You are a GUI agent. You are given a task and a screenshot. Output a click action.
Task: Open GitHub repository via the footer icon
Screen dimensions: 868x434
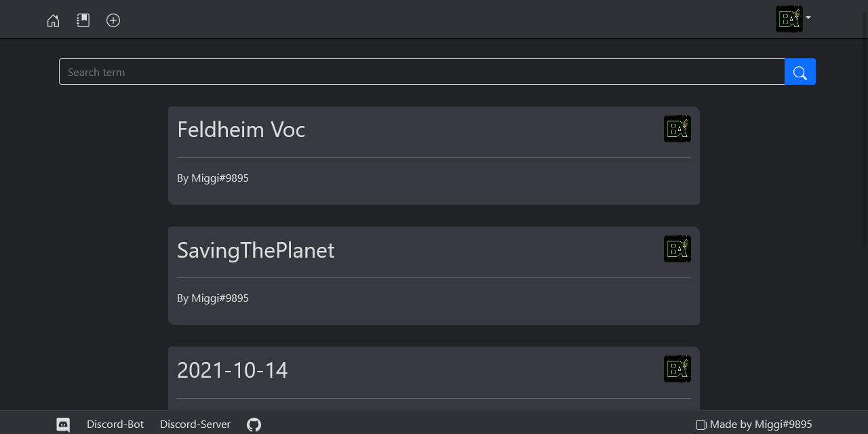click(254, 425)
